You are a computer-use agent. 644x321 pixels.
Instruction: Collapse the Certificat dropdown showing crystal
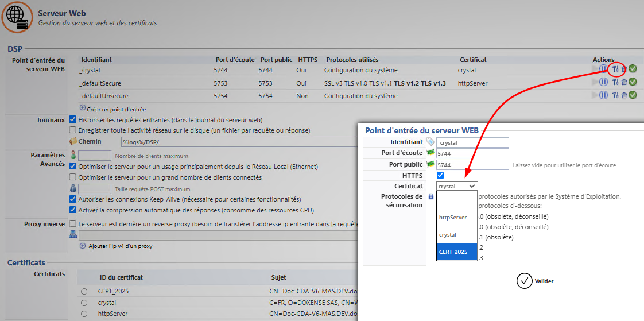[x=457, y=186]
